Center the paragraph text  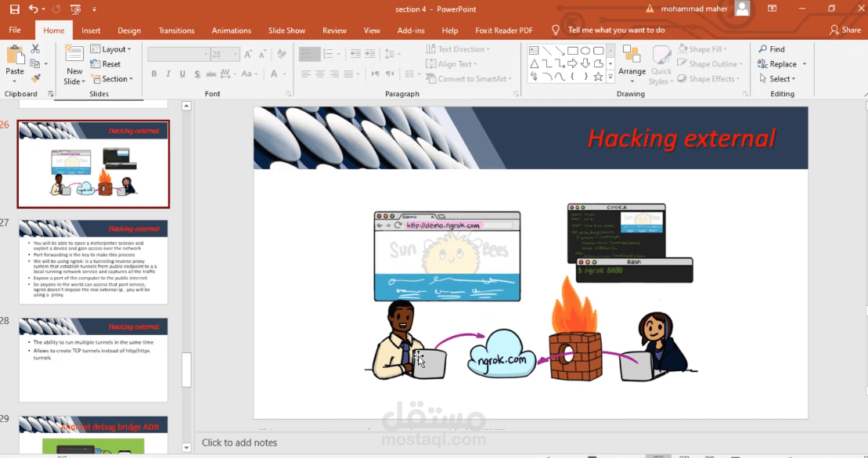pos(320,74)
